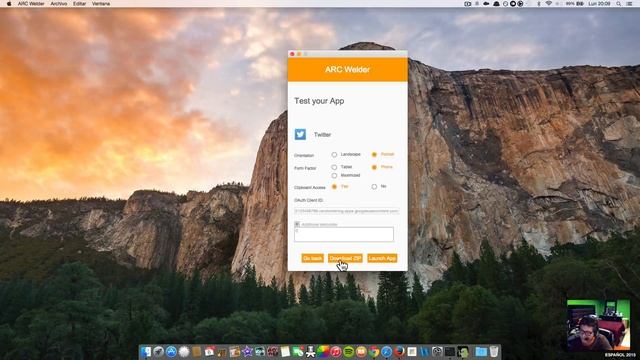Open the Editar menu
This screenshot has width=640, height=360.
pyautogui.click(x=79, y=4)
